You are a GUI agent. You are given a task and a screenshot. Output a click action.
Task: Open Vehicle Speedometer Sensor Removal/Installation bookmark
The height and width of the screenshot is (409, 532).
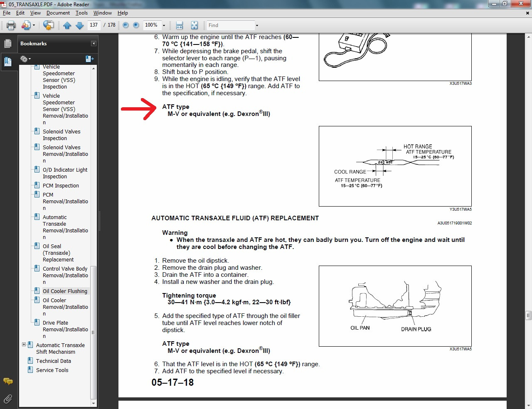point(65,109)
